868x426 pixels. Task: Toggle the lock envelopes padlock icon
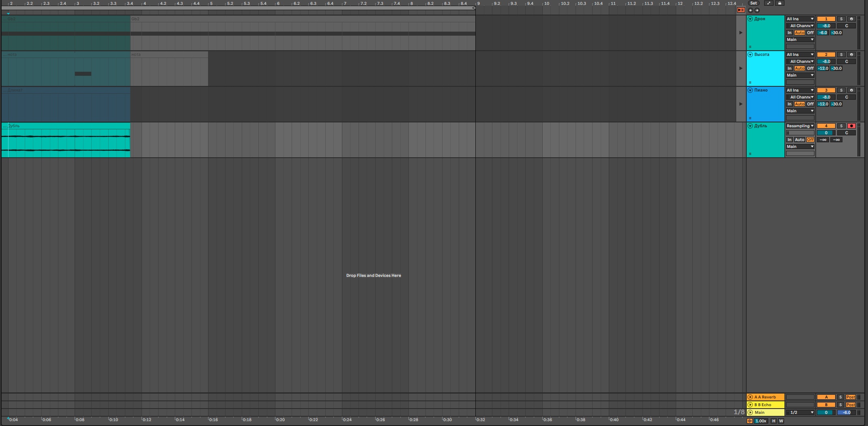(x=780, y=3)
